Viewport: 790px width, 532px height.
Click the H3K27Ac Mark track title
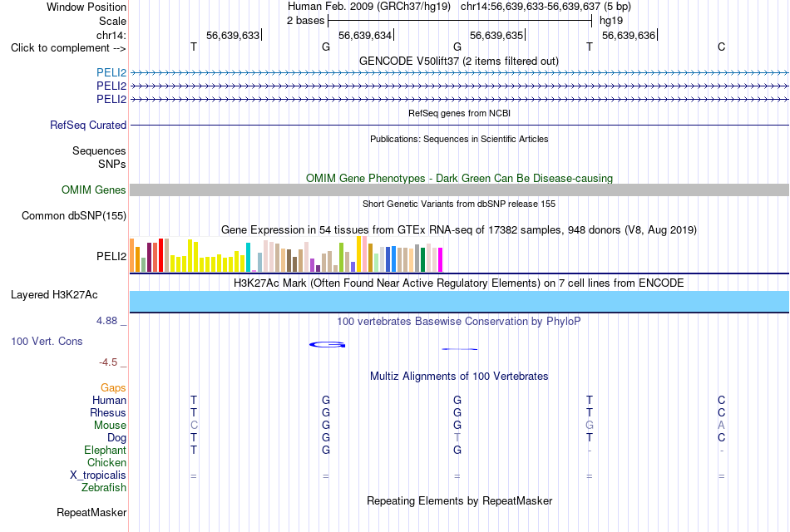pyautogui.click(x=458, y=283)
